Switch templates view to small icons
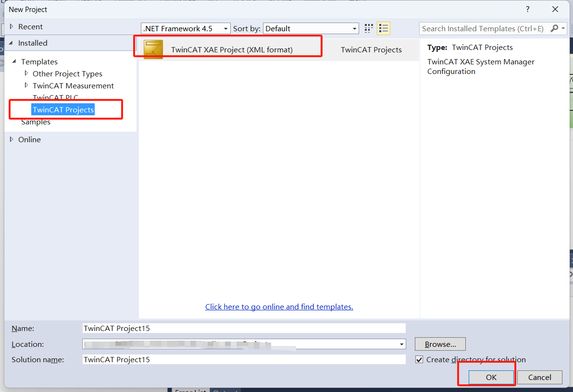 (x=369, y=28)
